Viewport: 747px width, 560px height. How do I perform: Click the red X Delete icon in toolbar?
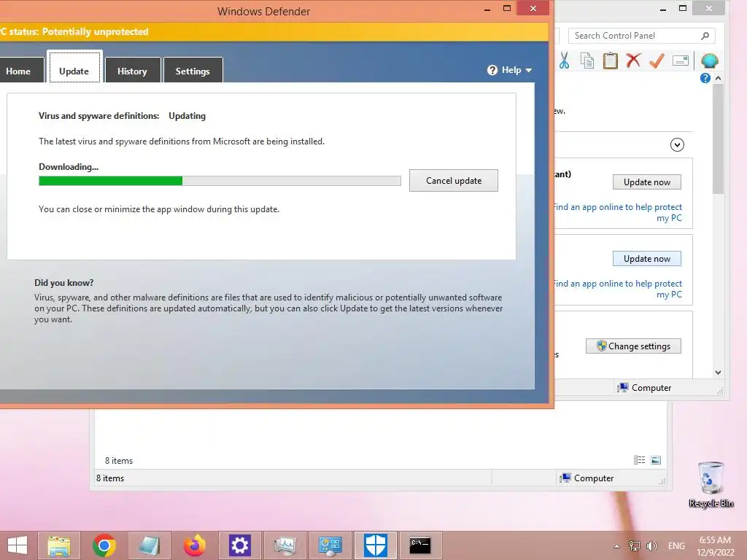[x=633, y=61]
